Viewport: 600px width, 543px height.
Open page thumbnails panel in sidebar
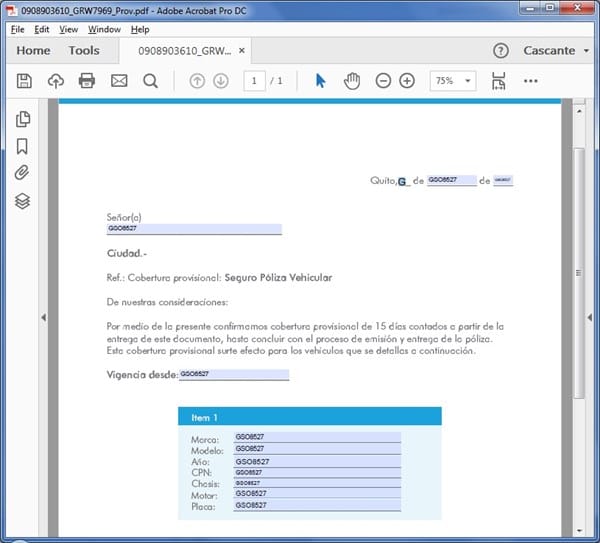(x=23, y=120)
